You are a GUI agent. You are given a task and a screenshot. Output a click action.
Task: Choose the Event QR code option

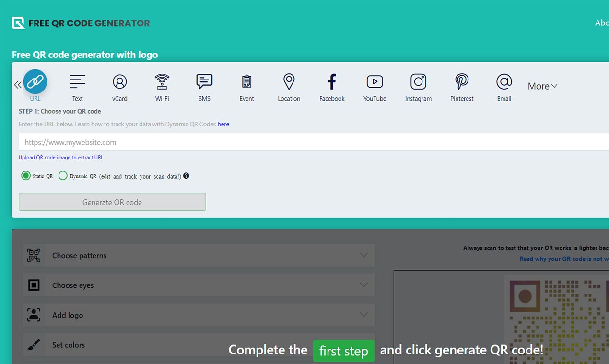pos(246,85)
